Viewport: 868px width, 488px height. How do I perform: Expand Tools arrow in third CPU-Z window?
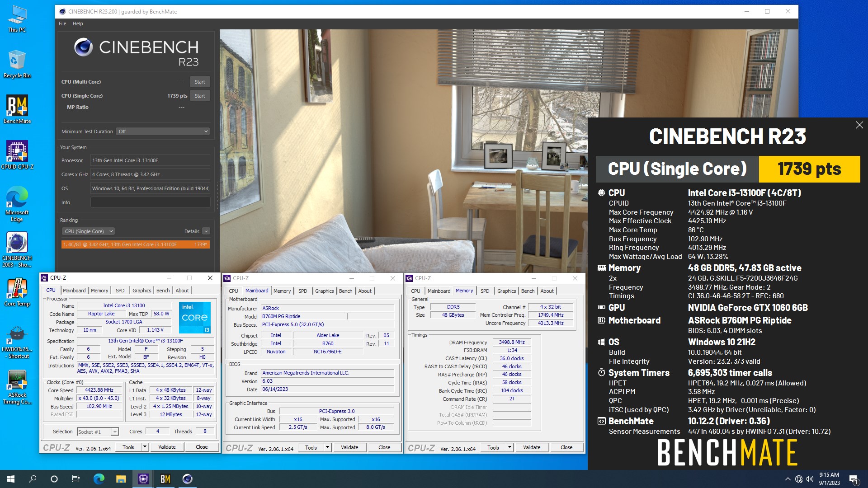[x=509, y=447]
